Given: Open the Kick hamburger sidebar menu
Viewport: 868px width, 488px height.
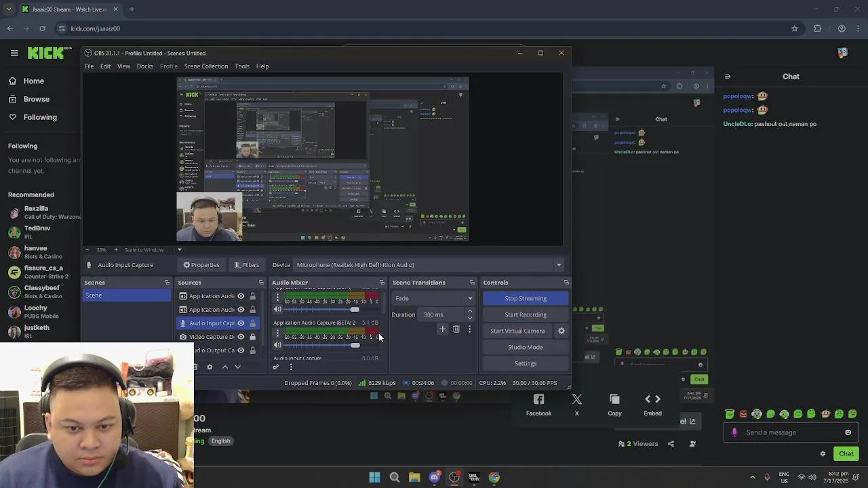Looking at the screenshot, I should pos(14,53).
